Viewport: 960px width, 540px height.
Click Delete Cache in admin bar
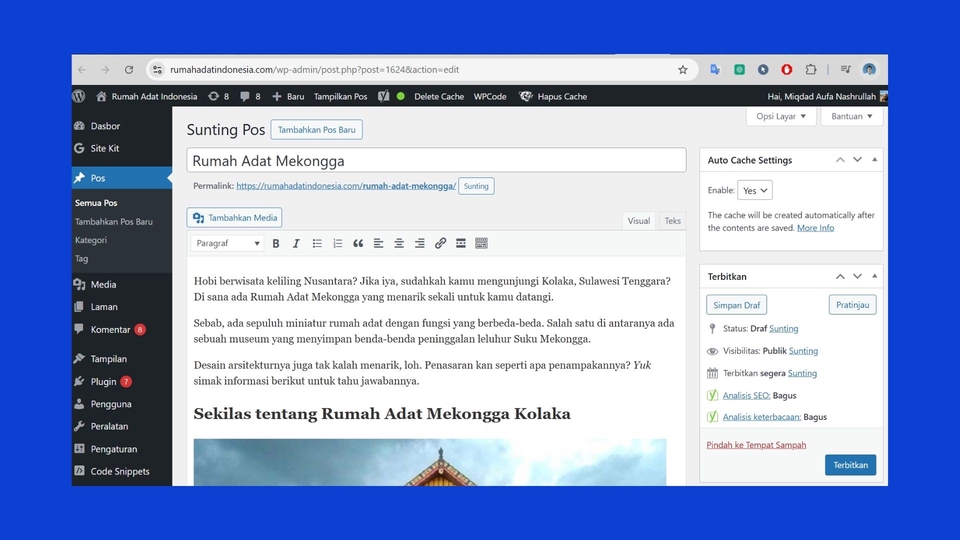point(439,96)
